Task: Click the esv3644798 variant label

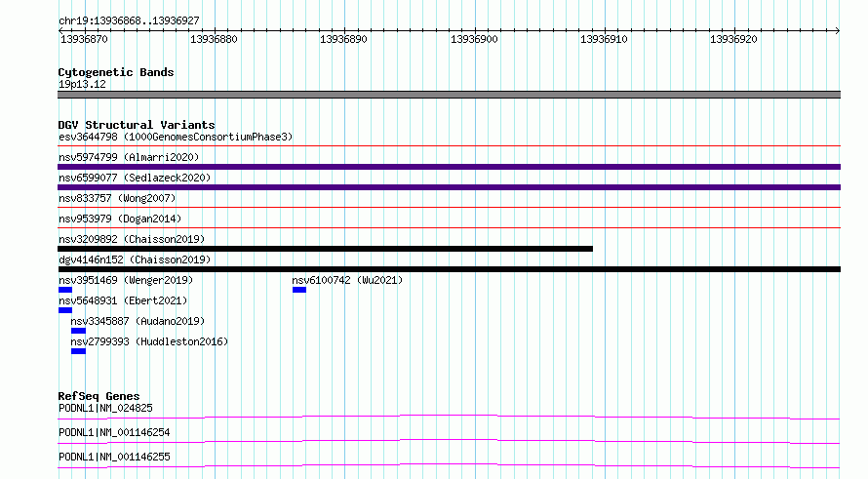Action: pos(176,137)
